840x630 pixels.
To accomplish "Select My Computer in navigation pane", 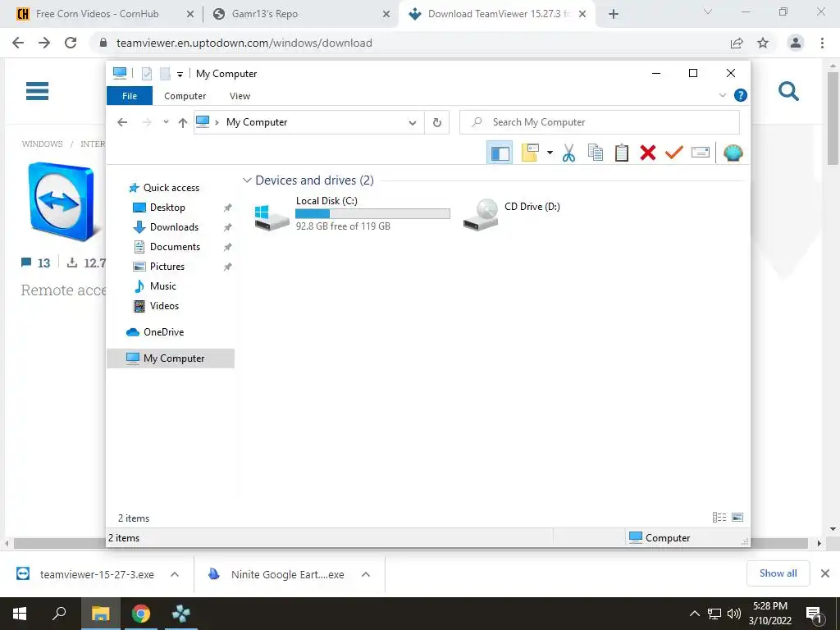I will [171, 358].
